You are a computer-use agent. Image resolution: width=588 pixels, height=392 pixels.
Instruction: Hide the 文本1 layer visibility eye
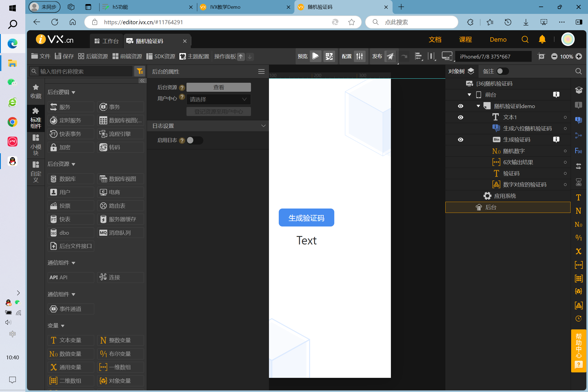(460, 117)
